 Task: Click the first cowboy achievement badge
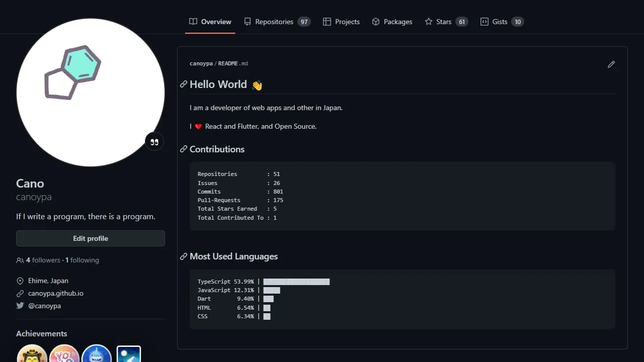pyautogui.click(x=32, y=354)
